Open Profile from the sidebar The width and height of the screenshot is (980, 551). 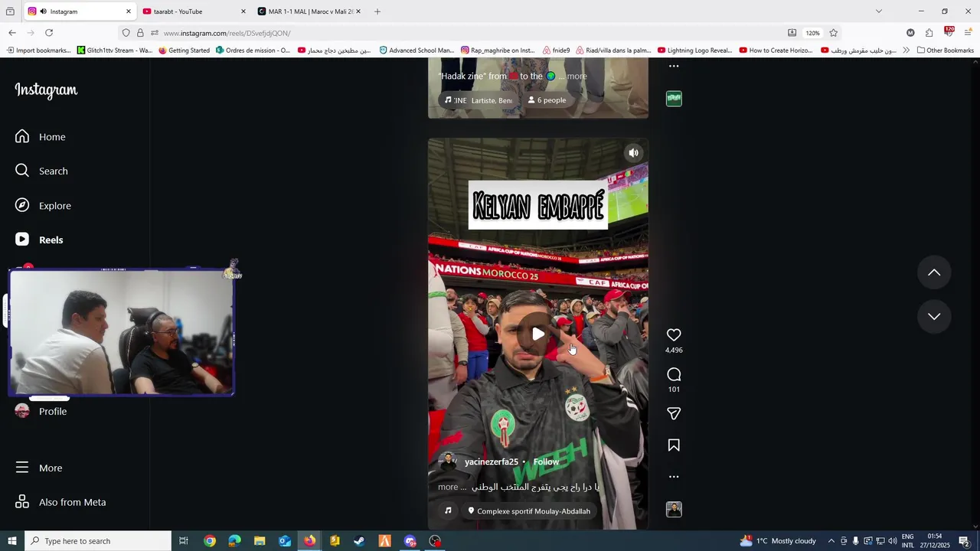click(x=41, y=411)
